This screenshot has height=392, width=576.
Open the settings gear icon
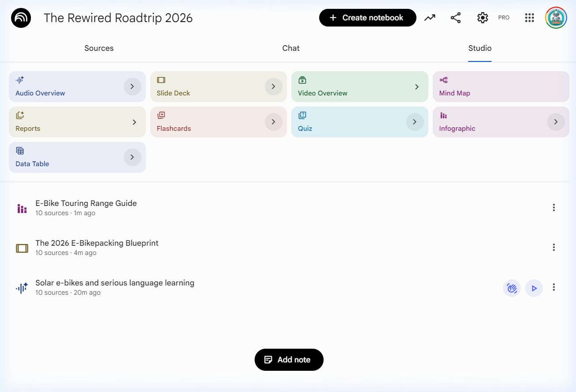(482, 18)
